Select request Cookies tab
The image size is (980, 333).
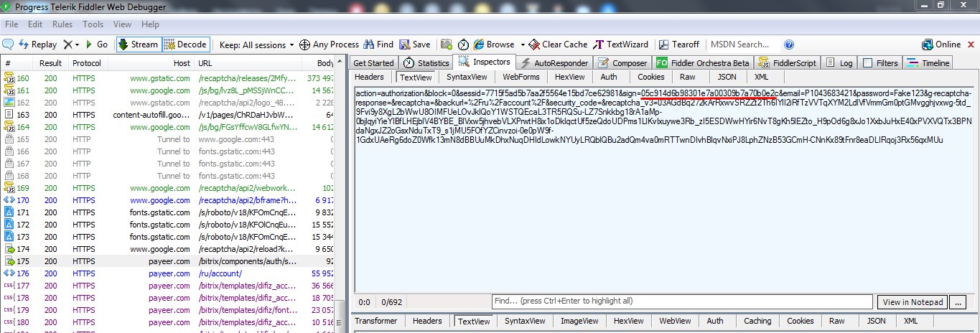651,78
